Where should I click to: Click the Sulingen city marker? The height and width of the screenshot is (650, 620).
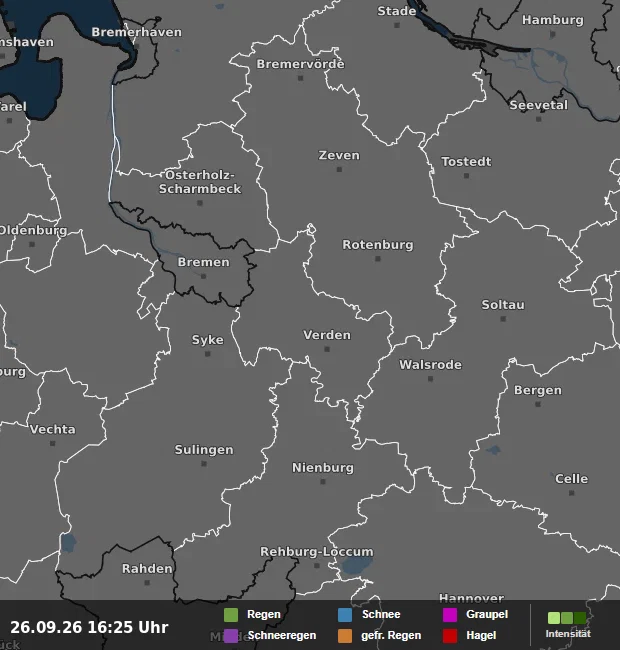pyautogui.click(x=204, y=463)
